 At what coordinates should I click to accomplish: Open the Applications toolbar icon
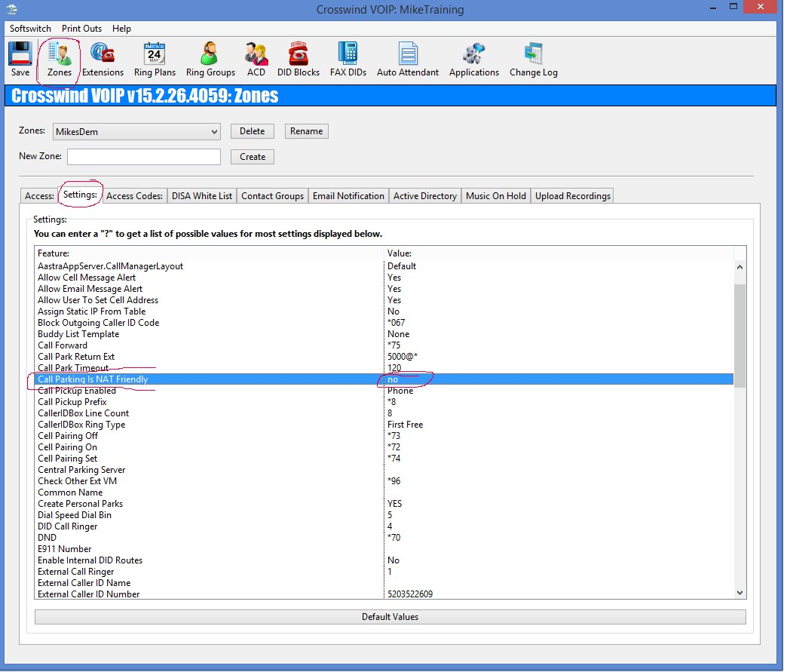click(473, 58)
